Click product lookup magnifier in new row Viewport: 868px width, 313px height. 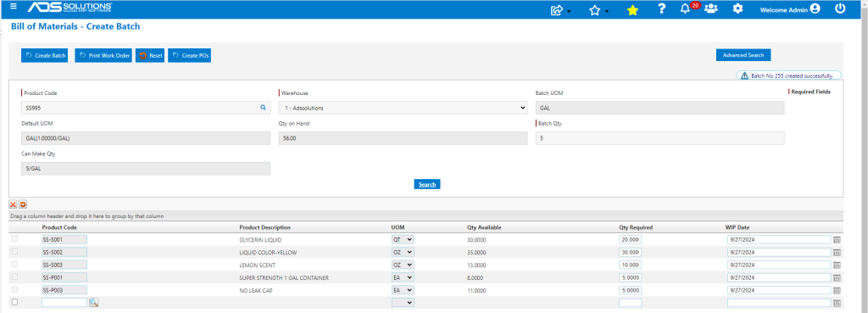coord(93,303)
